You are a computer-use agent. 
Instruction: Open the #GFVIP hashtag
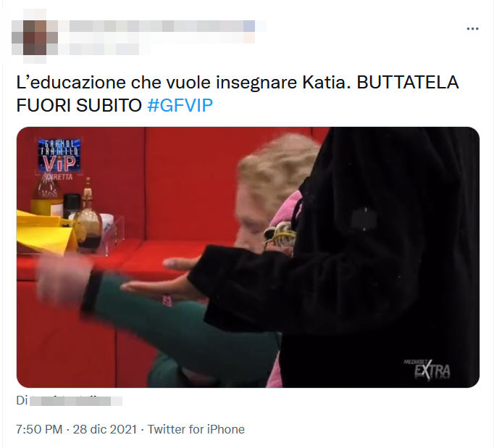(180, 105)
